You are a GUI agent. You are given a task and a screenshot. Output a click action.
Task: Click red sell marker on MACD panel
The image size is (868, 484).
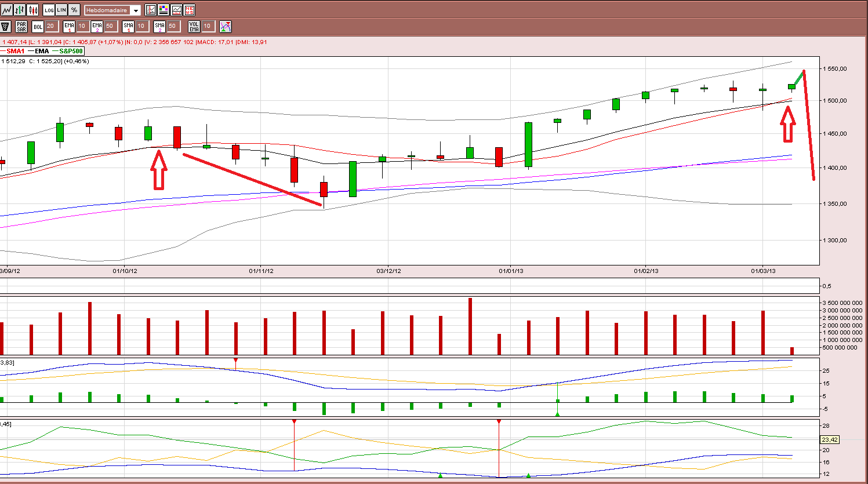(235, 361)
